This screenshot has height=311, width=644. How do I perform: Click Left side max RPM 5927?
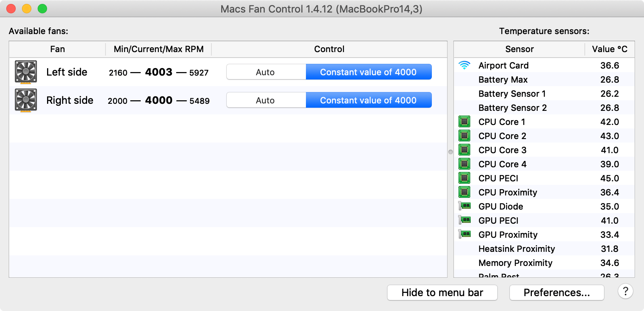click(x=199, y=73)
